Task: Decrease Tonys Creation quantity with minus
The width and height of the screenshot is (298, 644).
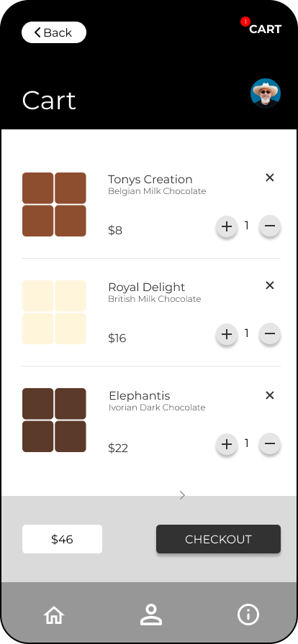Action: point(270,226)
